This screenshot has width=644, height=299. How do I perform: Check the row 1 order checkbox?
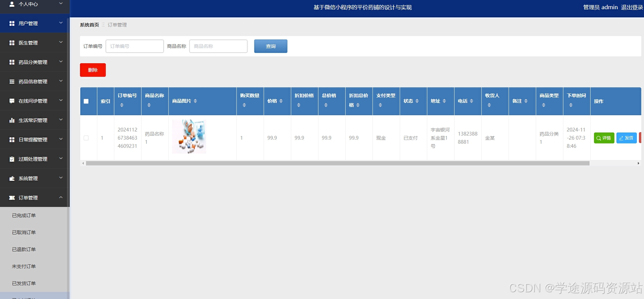(x=86, y=138)
